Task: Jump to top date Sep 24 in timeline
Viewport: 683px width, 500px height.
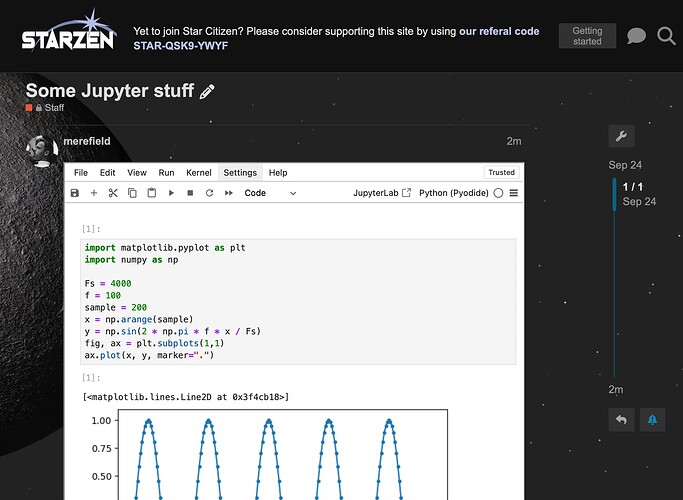Action: coord(625,165)
